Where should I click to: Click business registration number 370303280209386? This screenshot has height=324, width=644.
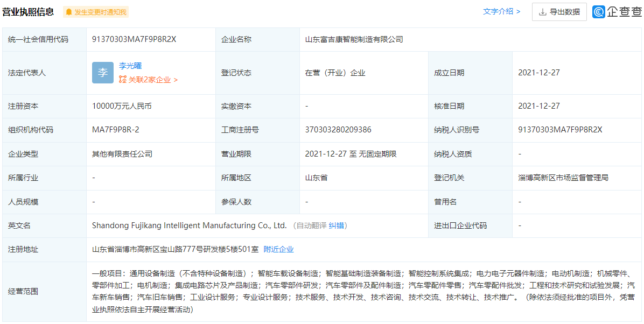pos(339,130)
